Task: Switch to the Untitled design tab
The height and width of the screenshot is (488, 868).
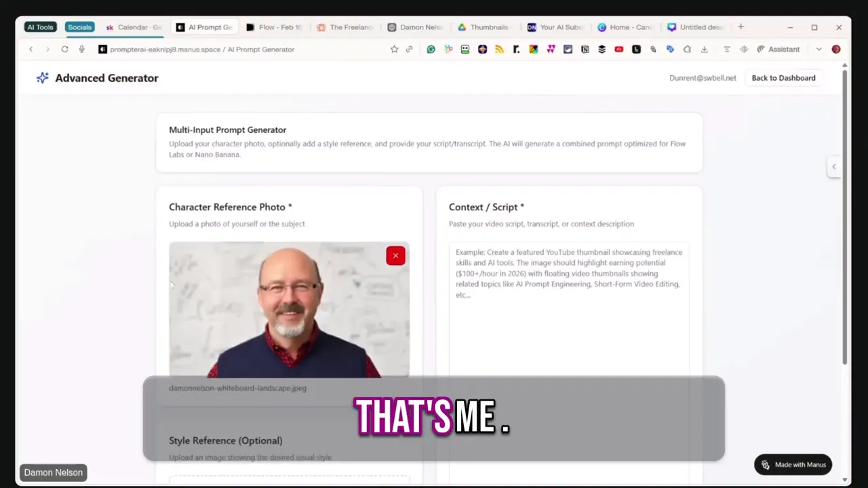Action: [696, 27]
